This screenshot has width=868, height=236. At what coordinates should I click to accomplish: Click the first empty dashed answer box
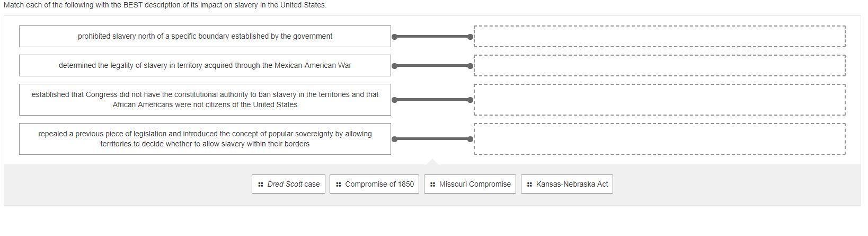point(659,37)
